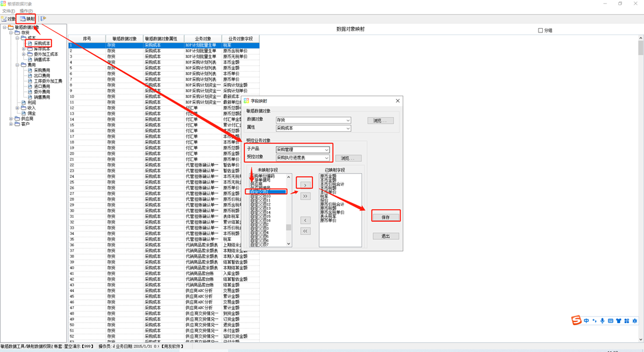Screen dimensions: 644x352
Task: Click the Sogou input method logo
Action: click(577, 320)
